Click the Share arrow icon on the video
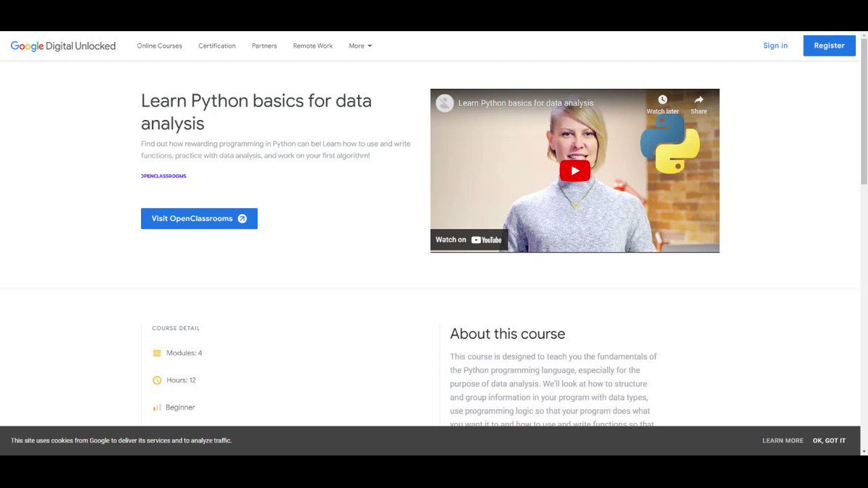This screenshot has width=868, height=488. point(699,100)
